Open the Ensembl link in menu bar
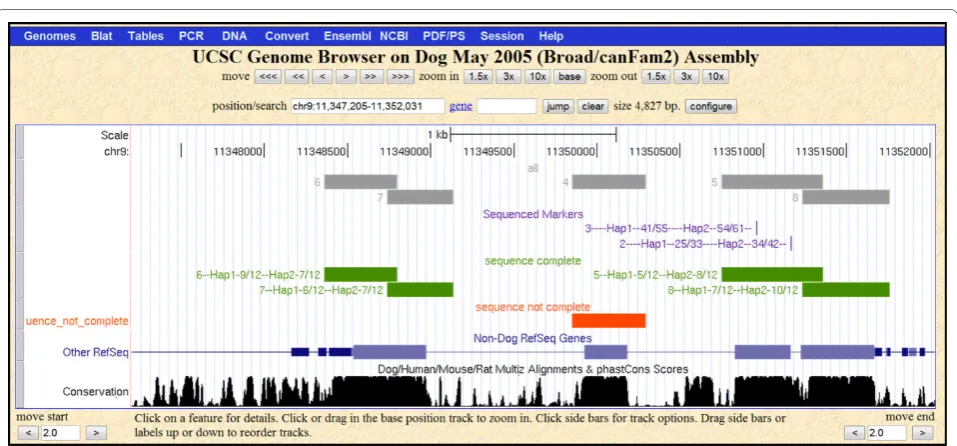Image resolution: width=957 pixels, height=446 pixels. tap(347, 36)
